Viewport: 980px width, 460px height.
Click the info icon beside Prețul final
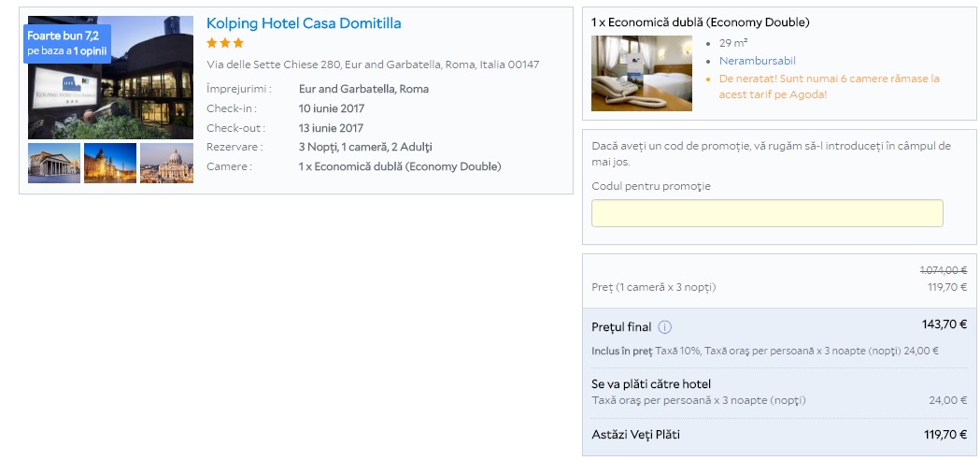click(665, 327)
